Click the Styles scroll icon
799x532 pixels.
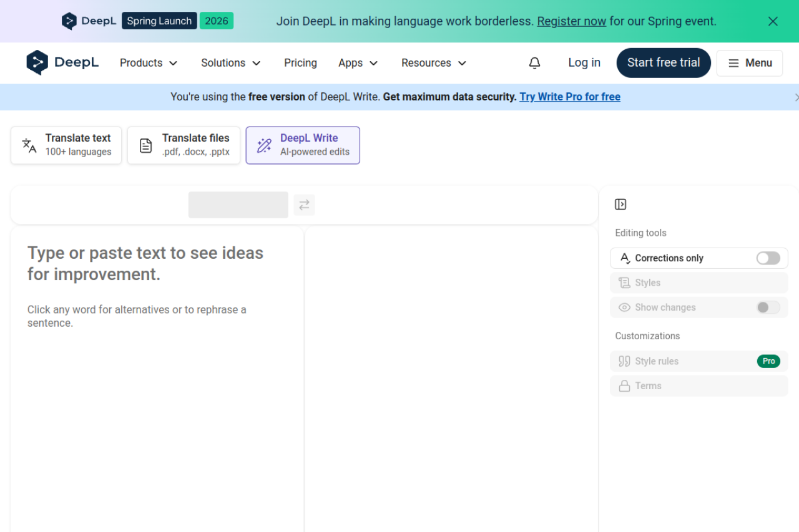[624, 283]
